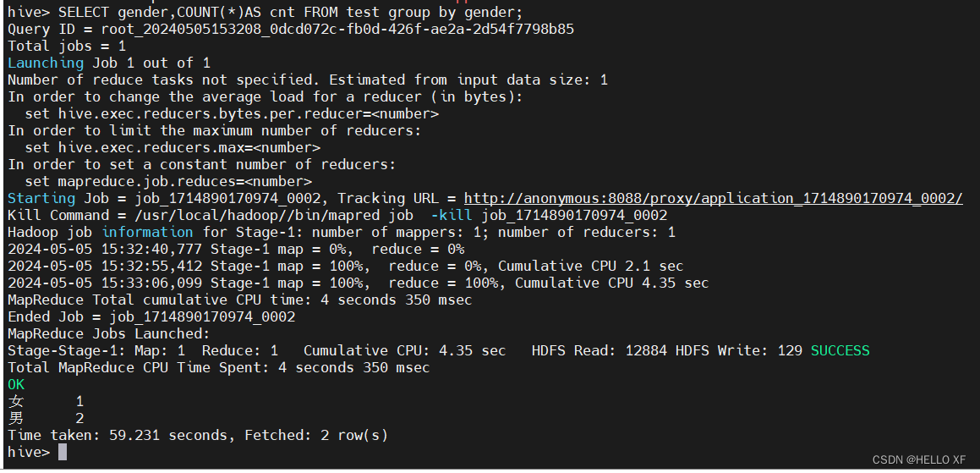Image resolution: width=980 pixels, height=473 pixels.
Task: Click the SELECT gender query command line
Action: [x=266, y=12]
